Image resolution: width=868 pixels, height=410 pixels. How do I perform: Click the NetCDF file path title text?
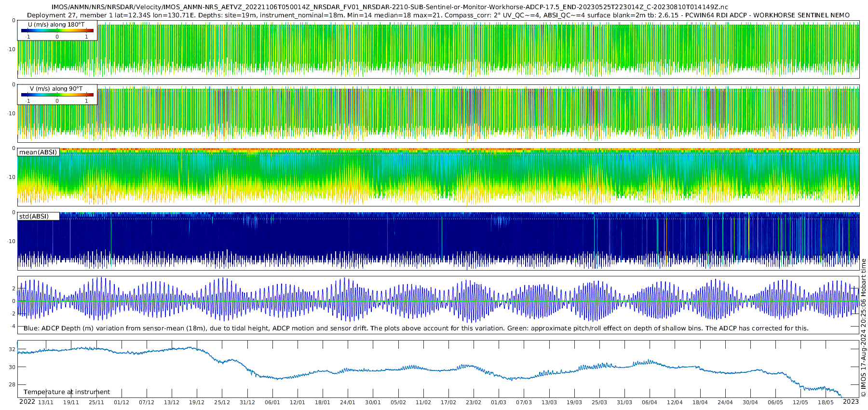coord(390,7)
